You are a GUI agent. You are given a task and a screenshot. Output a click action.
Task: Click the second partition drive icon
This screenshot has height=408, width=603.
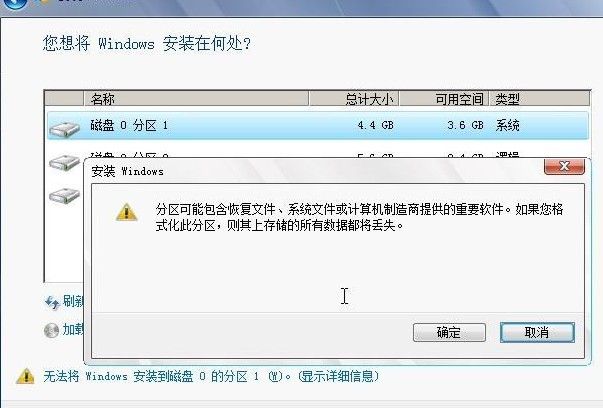(x=64, y=162)
